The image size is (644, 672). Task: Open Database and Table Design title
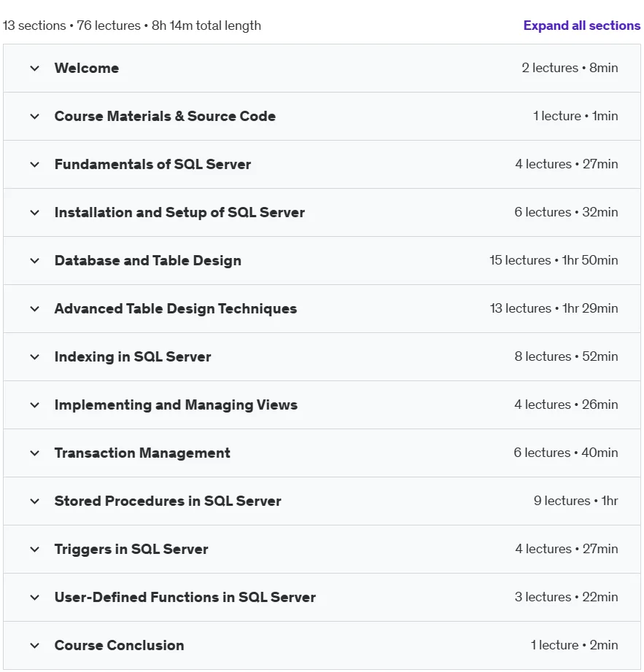[148, 261]
